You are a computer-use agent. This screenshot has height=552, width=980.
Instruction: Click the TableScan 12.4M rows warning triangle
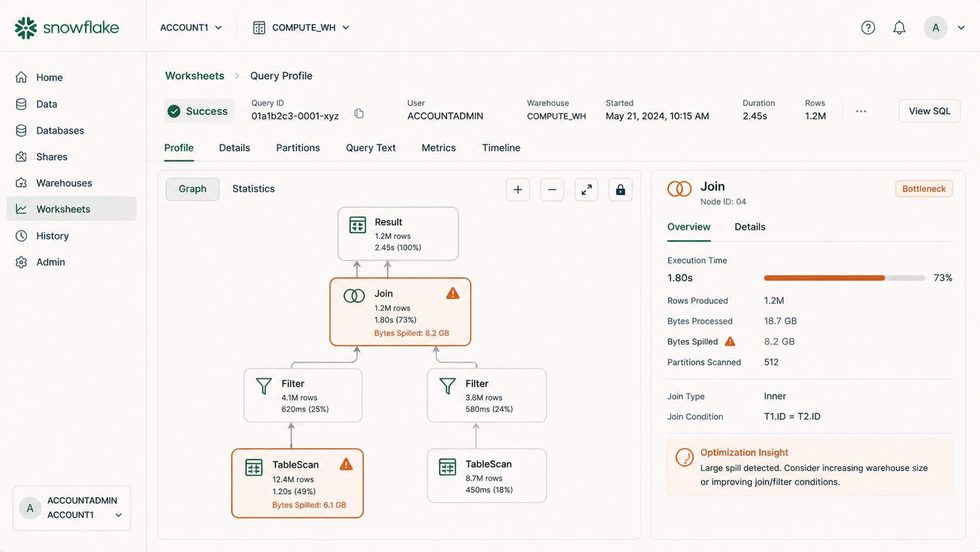point(346,465)
